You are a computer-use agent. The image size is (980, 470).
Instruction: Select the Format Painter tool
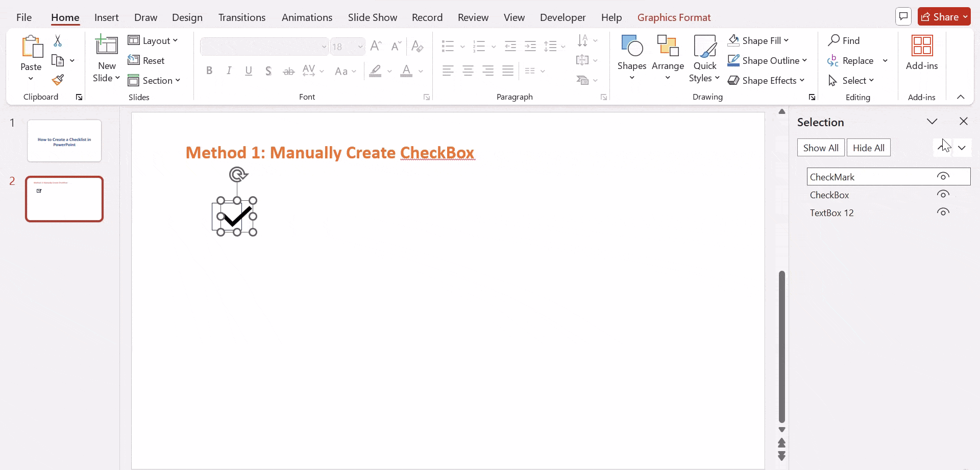[x=57, y=80]
